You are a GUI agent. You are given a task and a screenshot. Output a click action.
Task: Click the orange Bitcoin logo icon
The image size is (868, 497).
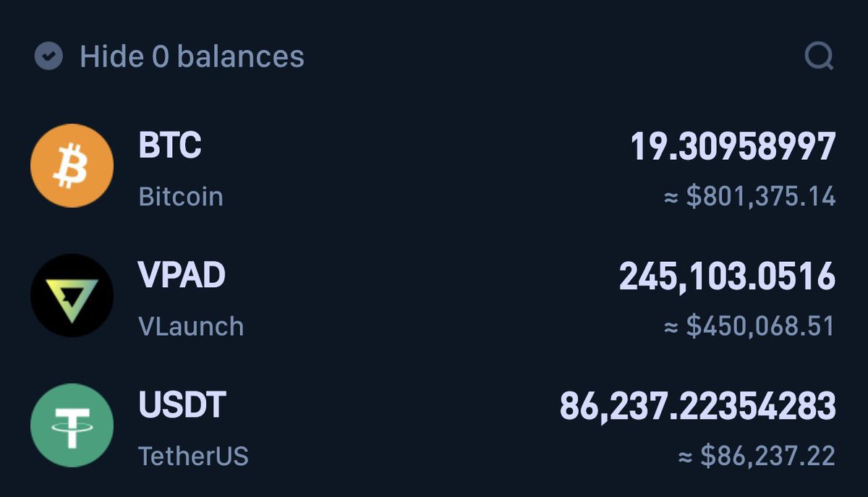point(72,166)
